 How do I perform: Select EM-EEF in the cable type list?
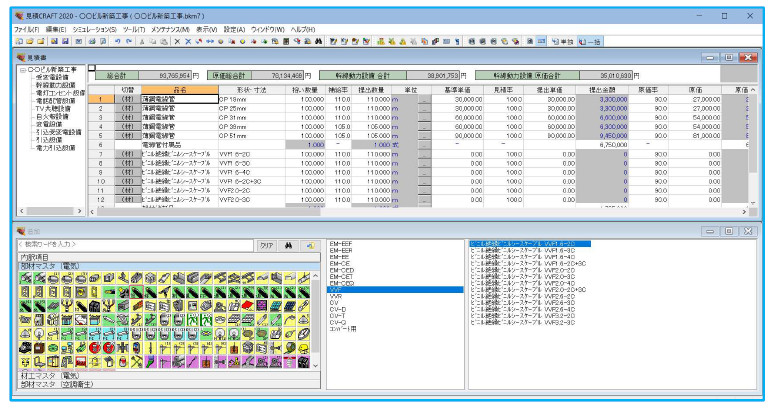tap(341, 244)
